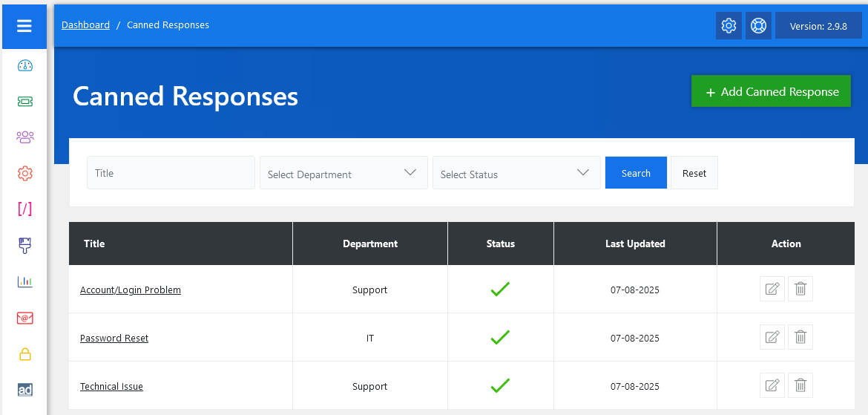Open the shortcode brackets icon in sidebar

(x=25, y=209)
